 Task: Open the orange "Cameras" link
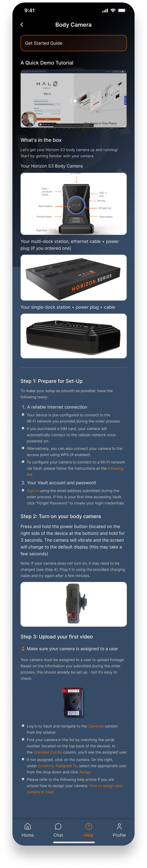pyautogui.click(x=96, y=726)
